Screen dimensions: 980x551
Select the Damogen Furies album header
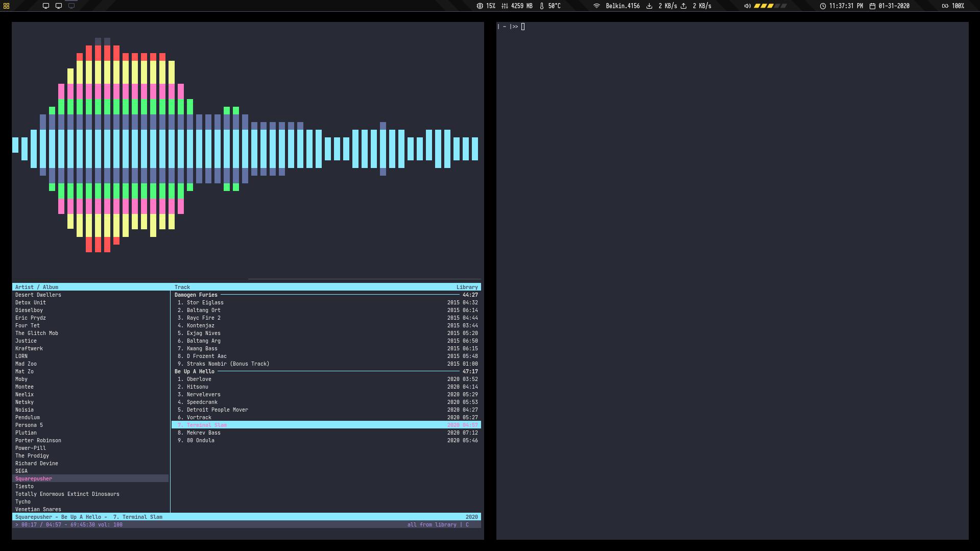326,295
